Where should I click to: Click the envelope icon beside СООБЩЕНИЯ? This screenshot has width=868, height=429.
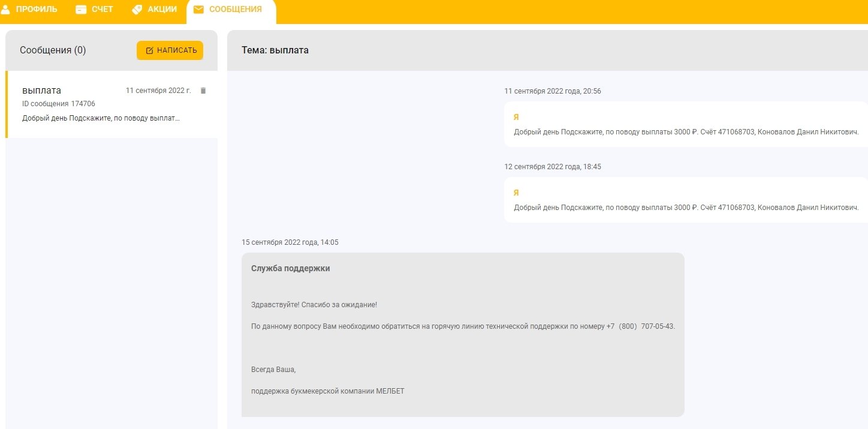198,10
